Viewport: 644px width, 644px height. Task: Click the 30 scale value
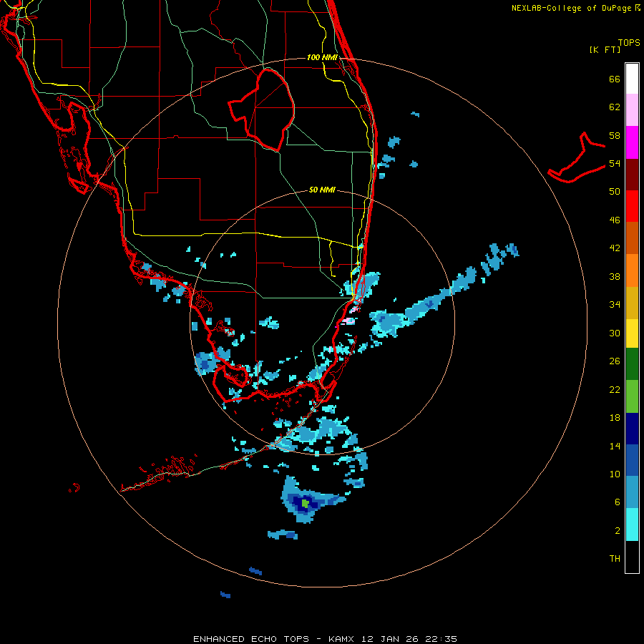[x=615, y=333]
